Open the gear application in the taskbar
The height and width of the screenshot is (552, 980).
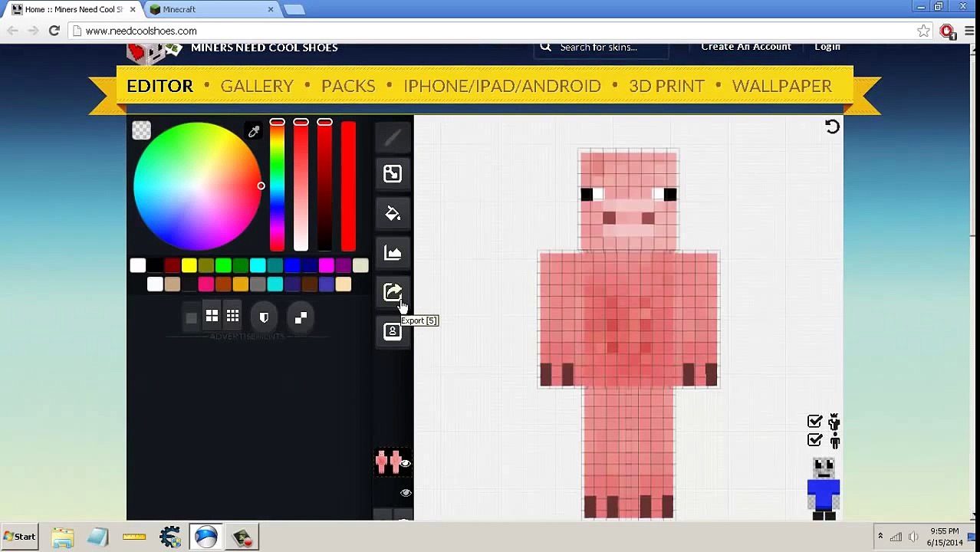pos(170,537)
